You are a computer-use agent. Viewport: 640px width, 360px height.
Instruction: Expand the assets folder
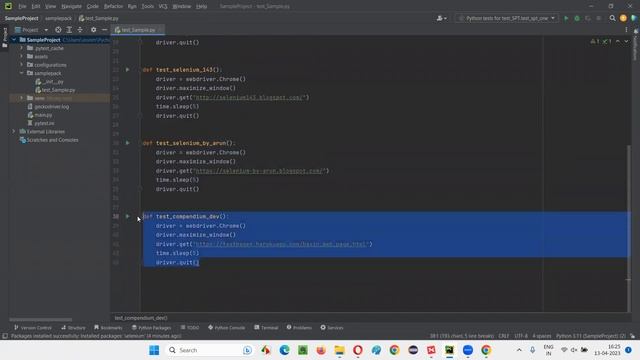(x=22, y=56)
